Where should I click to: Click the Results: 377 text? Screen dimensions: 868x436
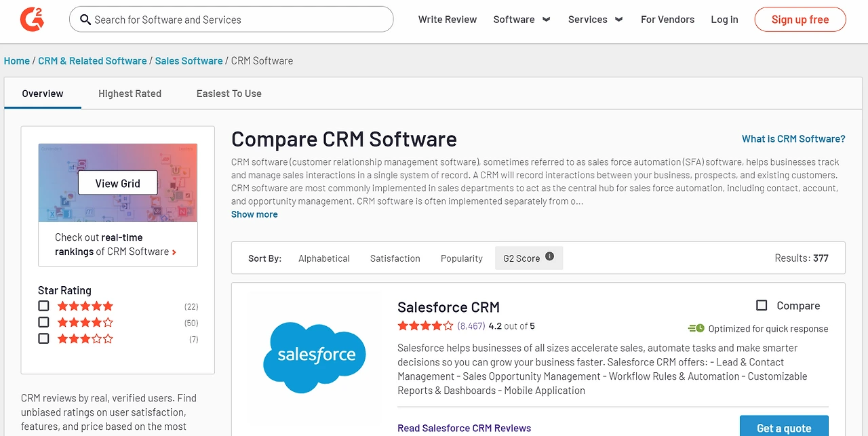pyautogui.click(x=802, y=258)
